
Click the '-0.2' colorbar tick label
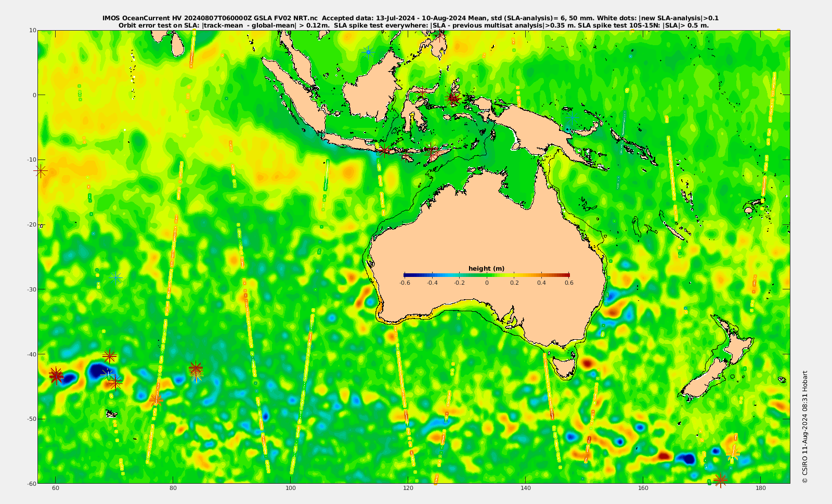click(459, 283)
